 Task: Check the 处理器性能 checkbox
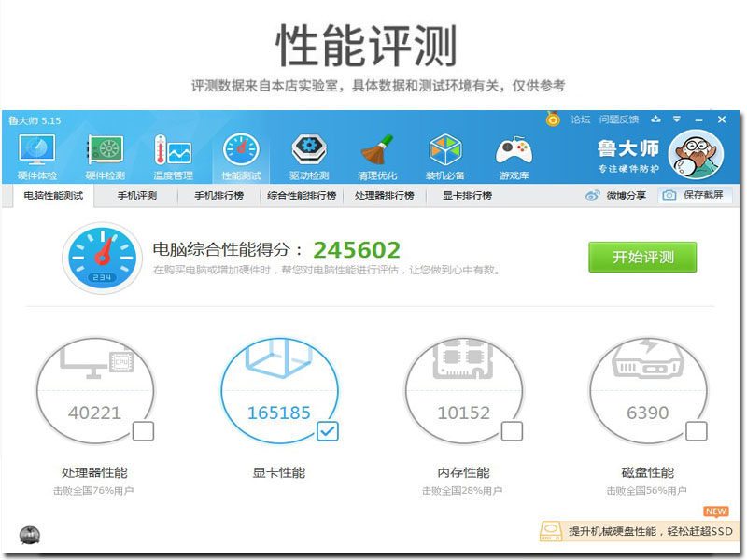143,431
